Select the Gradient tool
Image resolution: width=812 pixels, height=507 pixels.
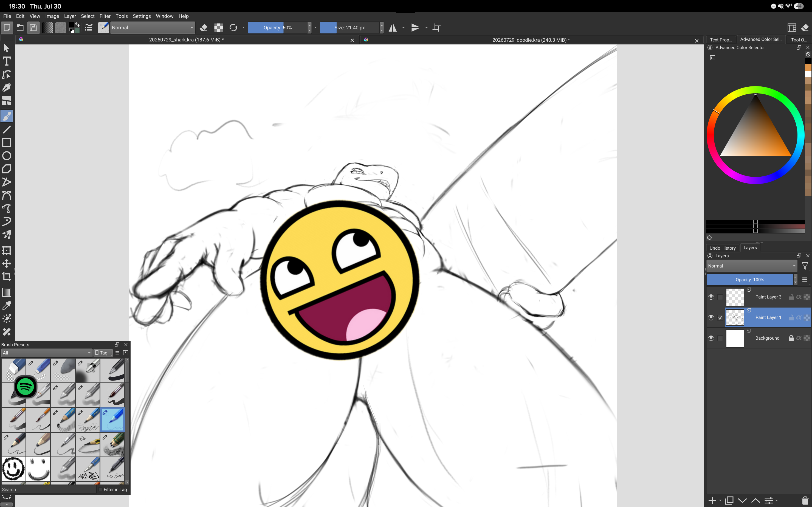click(7, 292)
